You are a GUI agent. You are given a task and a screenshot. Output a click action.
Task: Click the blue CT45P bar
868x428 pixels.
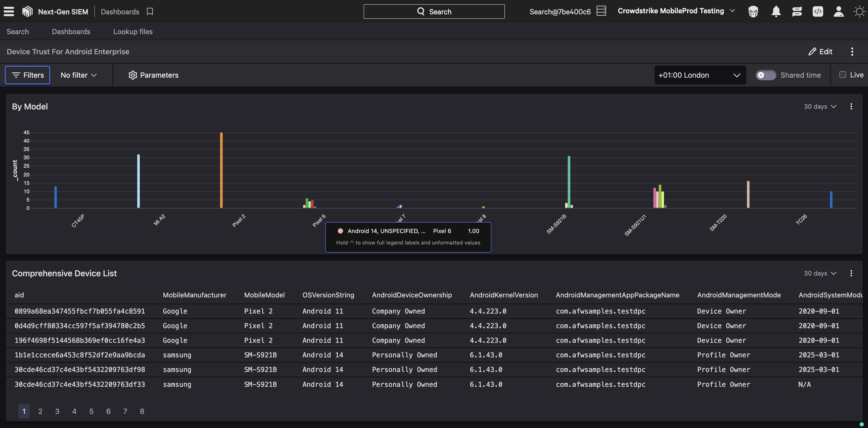(56, 197)
